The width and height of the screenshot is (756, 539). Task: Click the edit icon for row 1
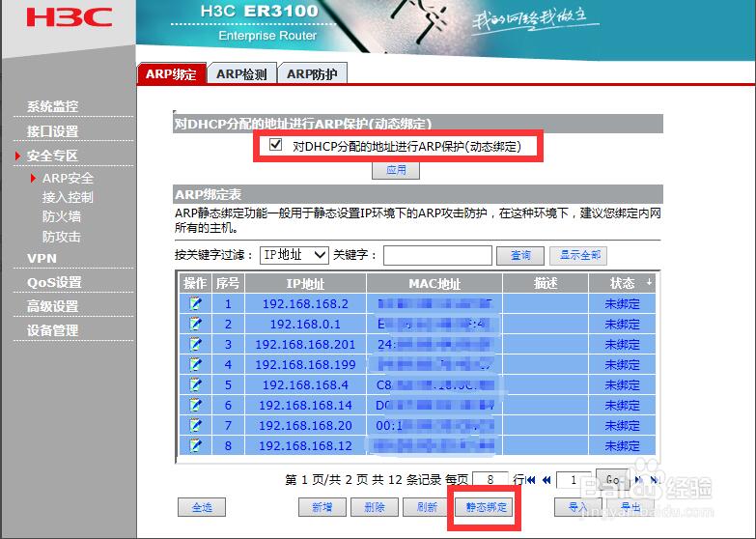coord(195,303)
